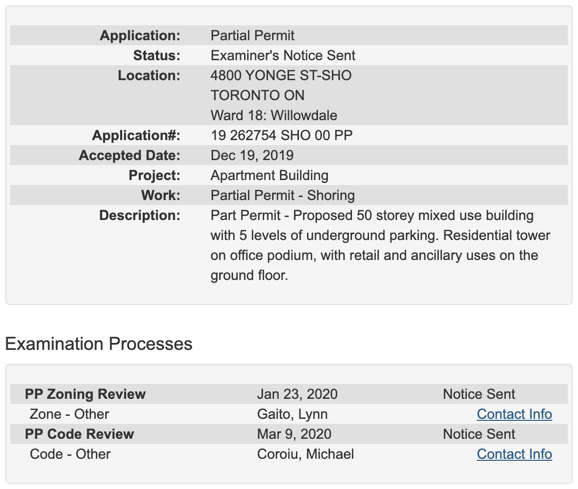Screen dimensions: 578x489
Task: Click the Accepted Date value Dec 19, 2019
Action: pos(252,155)
